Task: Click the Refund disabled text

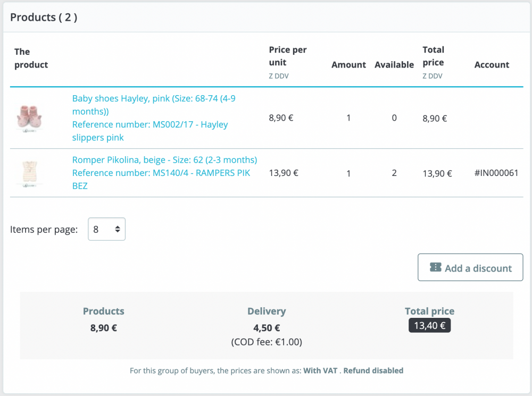Action: pyautogui.click(x=373, y=370)
